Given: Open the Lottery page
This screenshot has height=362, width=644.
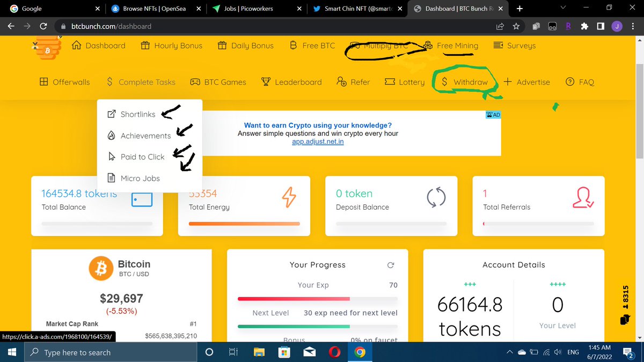Looking at the screenshot, I should coord(405,82).
